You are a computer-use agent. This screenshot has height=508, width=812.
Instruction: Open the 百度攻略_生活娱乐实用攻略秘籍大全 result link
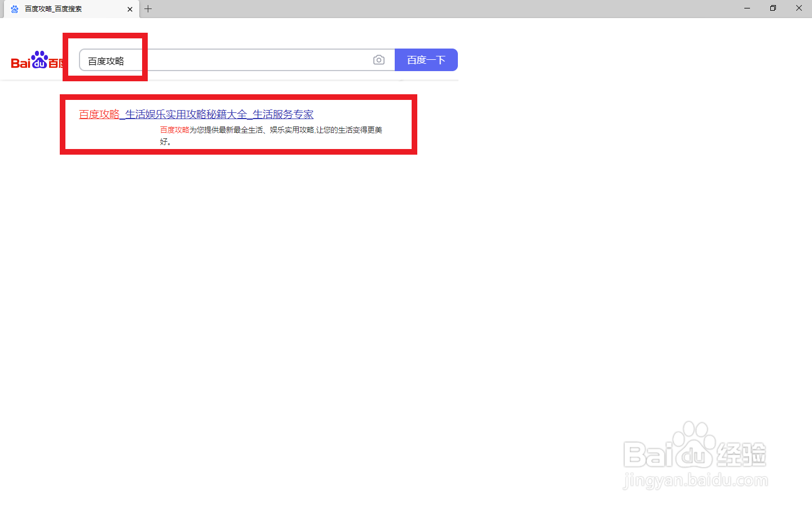(x=196, y=114)
